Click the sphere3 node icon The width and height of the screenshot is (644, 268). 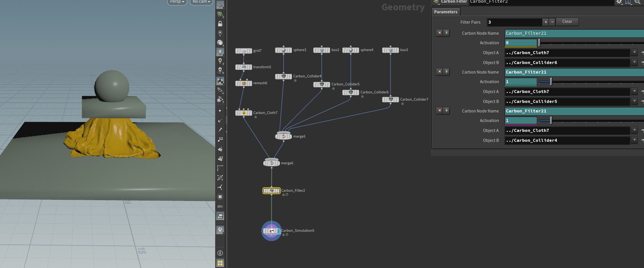click(x=283, y=50)
